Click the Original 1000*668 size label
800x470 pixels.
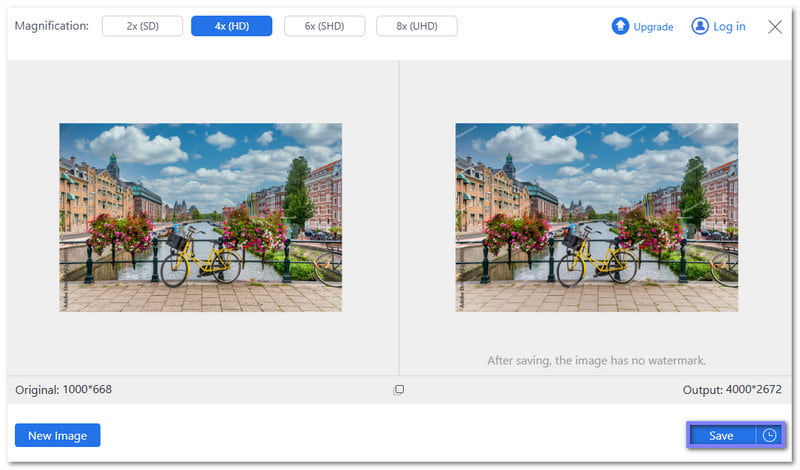tap(64, 390)
